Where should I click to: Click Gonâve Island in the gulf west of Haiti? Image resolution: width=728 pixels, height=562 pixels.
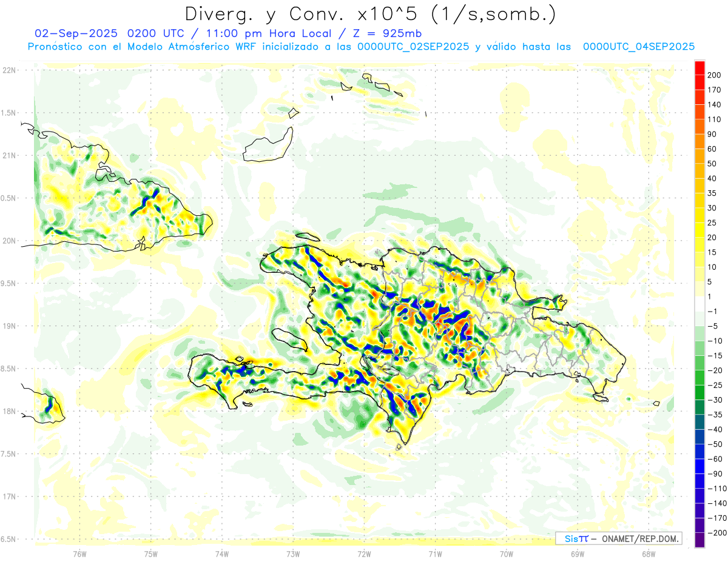pyautogui.click(x=289, y=340)
